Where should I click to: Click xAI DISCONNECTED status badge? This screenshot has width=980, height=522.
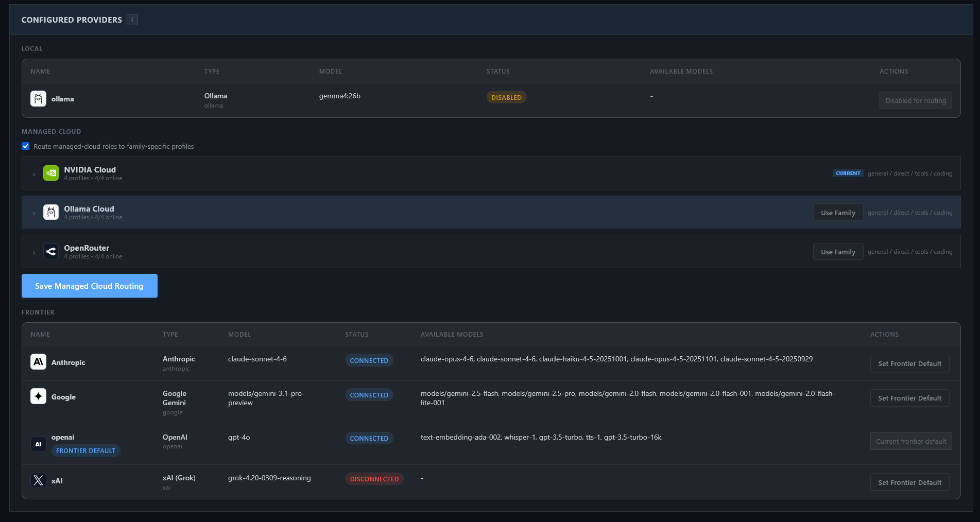pyautogui.click(x=374, y=479)
